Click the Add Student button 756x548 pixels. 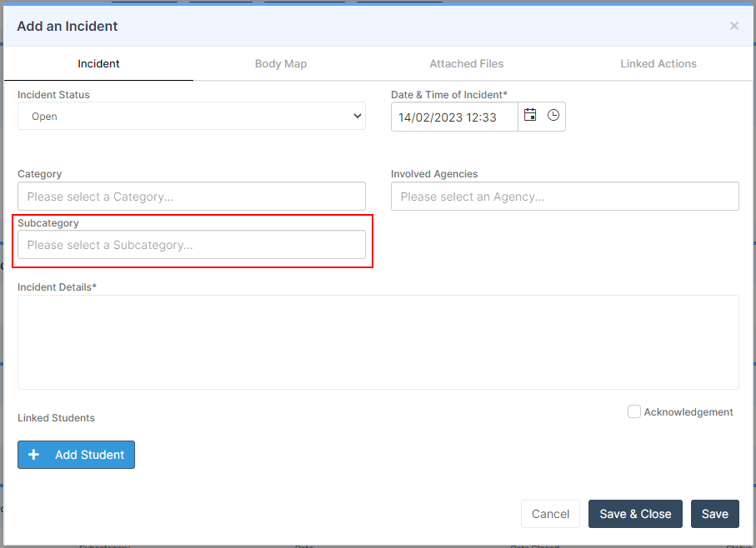[x=76, y=455]
